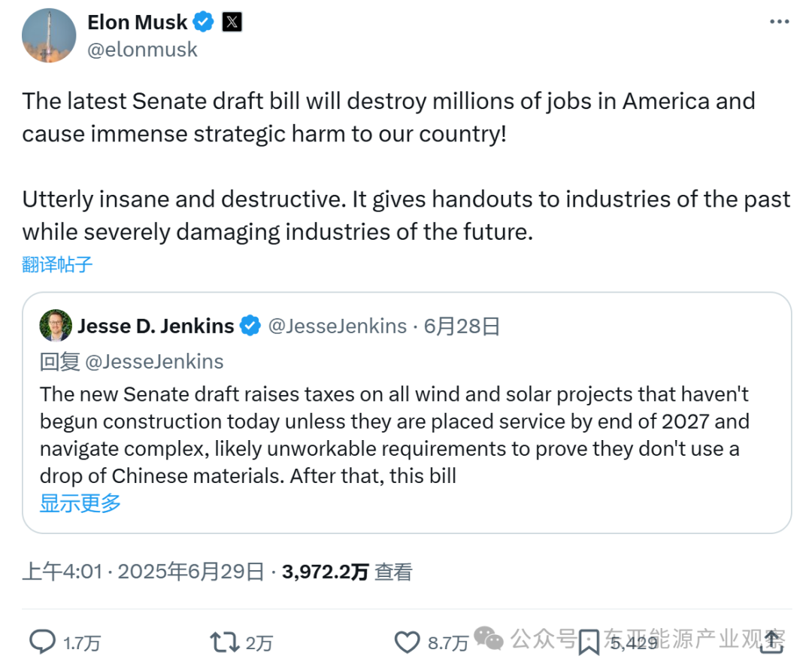Image resolution: width=812 pixels, height=671 pixels.
Task: Click the 6月28日 quoted post date
Action: coord(462,326)
